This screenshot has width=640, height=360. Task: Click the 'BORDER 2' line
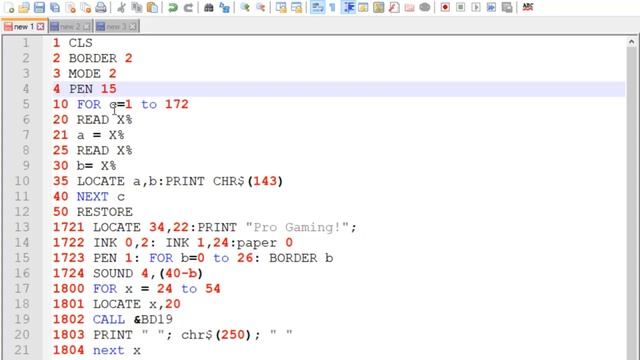point(93,58)
